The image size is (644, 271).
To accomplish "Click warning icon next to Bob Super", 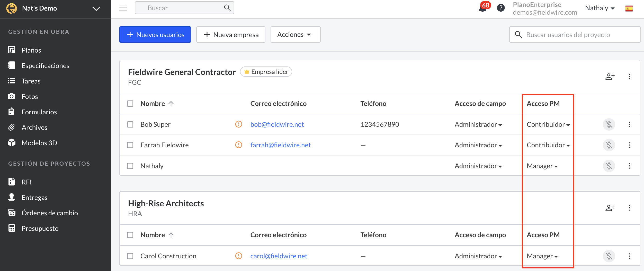I will click(239, 124).
